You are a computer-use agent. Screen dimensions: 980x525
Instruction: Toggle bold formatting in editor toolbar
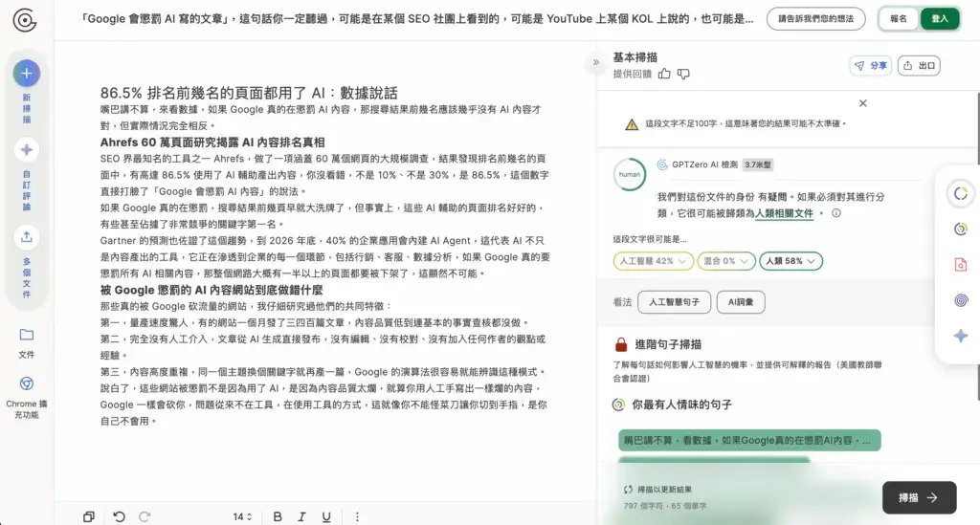pos(278,516)
